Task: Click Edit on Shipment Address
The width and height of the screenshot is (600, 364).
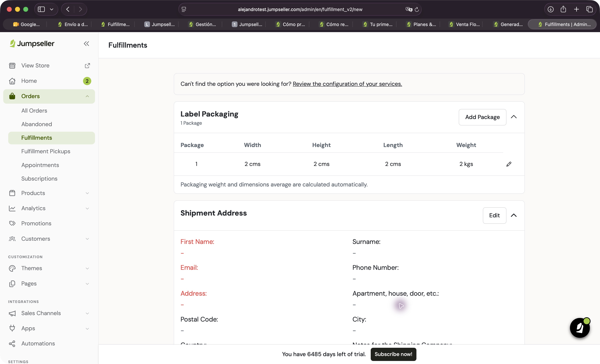Action: (x=494, y=215)
